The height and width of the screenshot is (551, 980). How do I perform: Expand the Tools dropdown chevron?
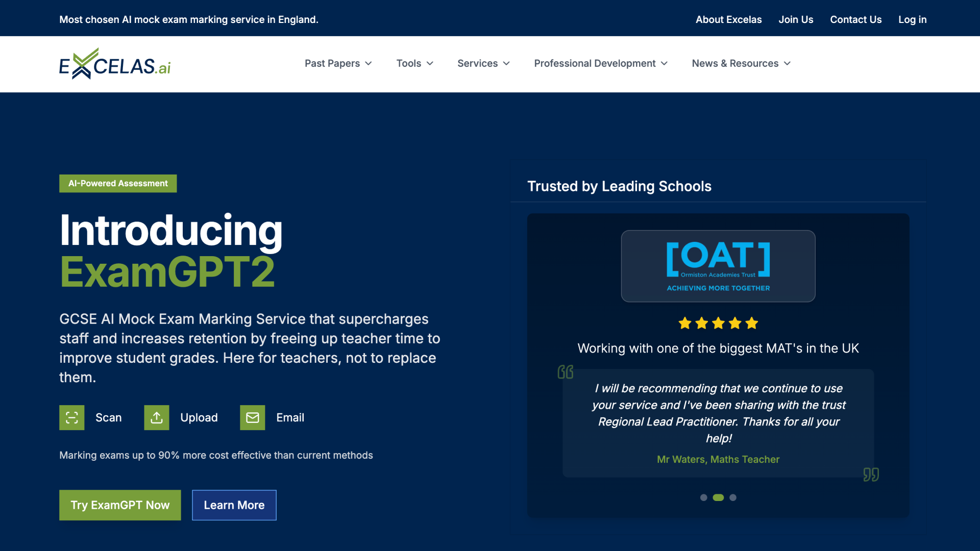(x=430, y=64)
